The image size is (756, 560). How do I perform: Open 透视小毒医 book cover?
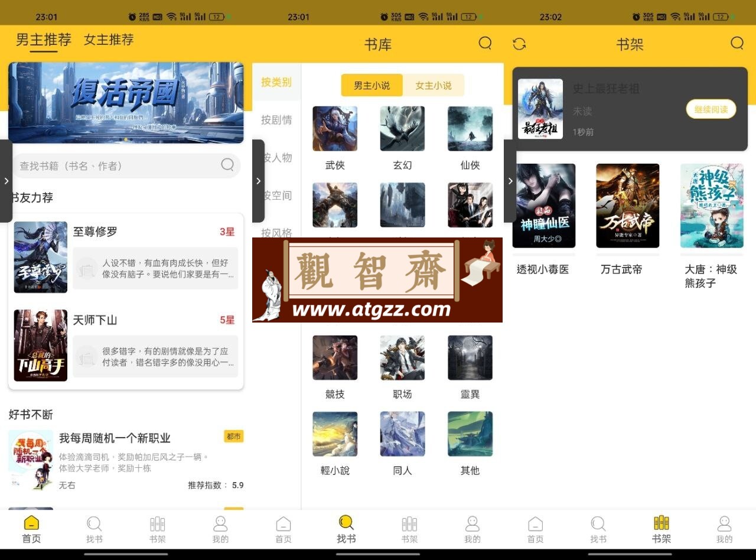544,206
